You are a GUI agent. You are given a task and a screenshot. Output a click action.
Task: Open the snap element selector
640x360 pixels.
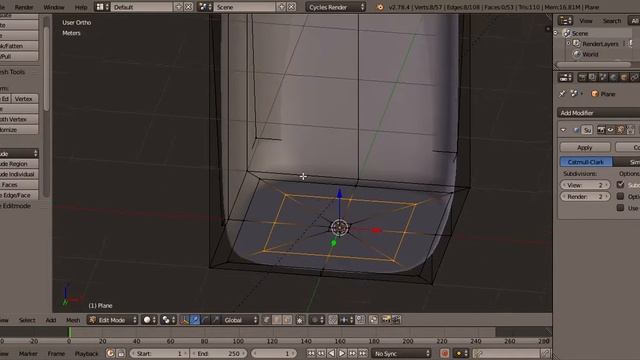click(346, 320)
